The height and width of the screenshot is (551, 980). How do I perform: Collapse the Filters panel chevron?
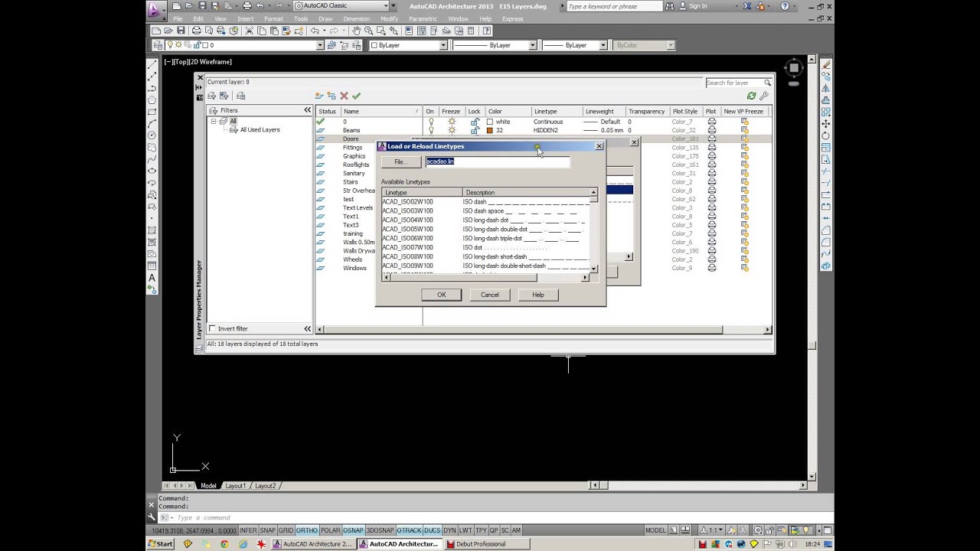click(x=307, y=110)
